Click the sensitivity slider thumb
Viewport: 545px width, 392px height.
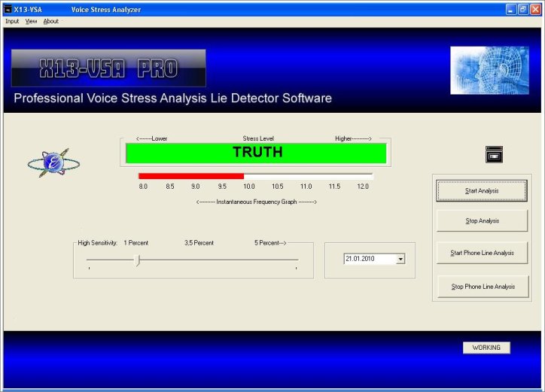pos(137,260)
